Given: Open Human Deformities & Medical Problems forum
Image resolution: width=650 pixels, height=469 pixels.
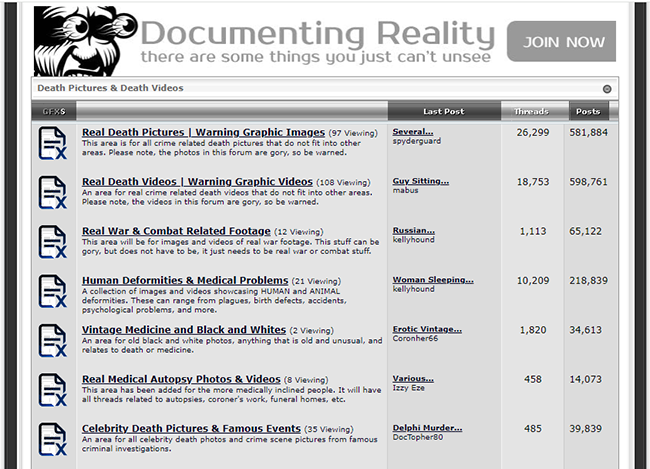Looking at the screenshot, I should 185,280.
